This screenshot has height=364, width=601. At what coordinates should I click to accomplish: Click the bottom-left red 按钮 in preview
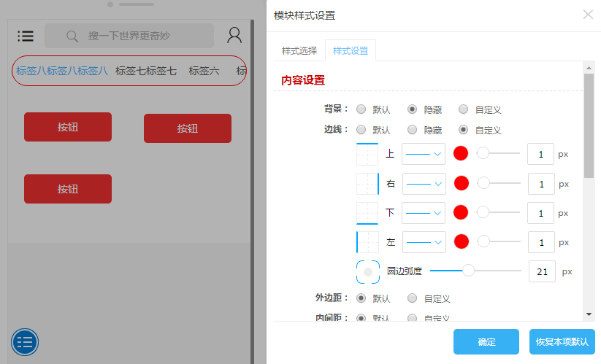point(68,189)
